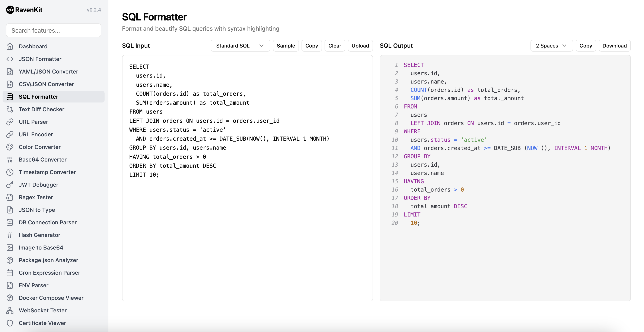This screenshot has height=332, width=644.
Task: Go to Regex Tester in sidebar
Action: click(x=36, y=197)
